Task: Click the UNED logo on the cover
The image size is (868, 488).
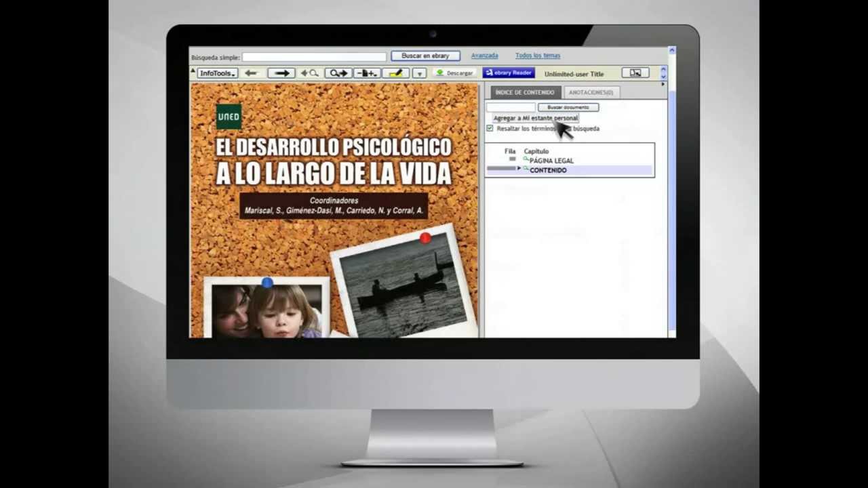Action: click(x=229, y=117)
